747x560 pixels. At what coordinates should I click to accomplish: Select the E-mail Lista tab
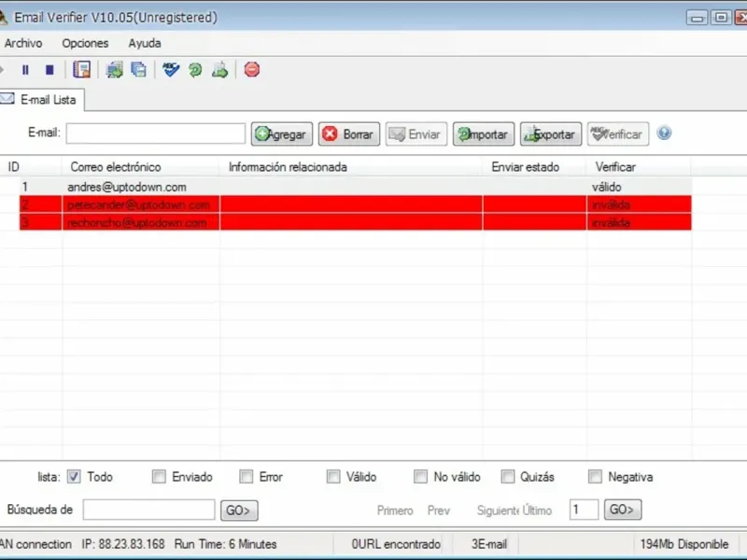[42, 100]
